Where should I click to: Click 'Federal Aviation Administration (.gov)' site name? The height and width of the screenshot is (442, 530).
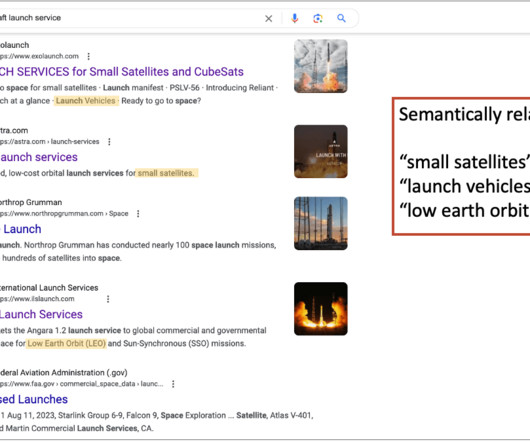click(64, 373)
